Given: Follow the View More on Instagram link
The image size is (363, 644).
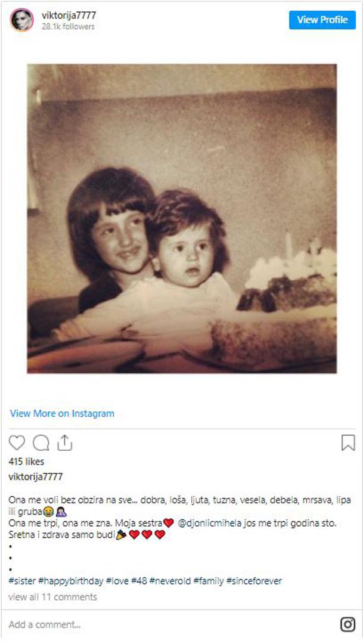Looking at the screenshot, I should coord(62,413).
